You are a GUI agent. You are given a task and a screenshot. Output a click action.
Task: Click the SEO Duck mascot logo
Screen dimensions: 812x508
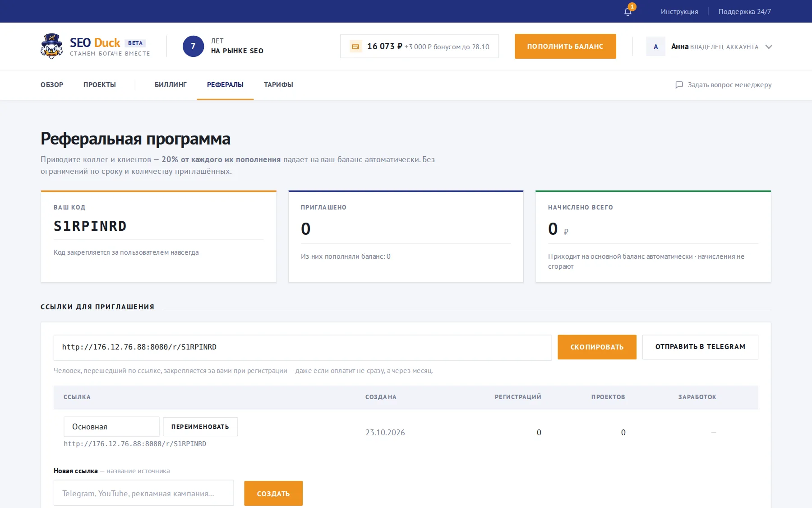point(51,46)
